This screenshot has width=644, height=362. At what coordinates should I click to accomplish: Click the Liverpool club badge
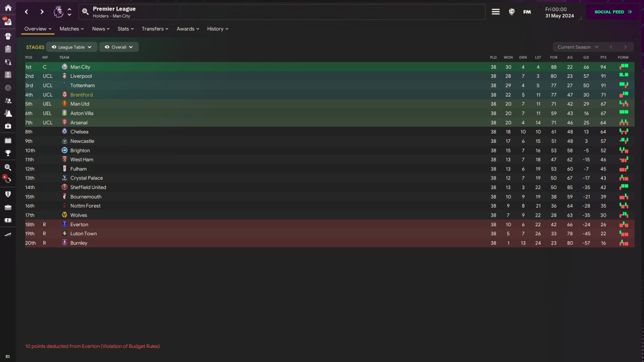64,76
